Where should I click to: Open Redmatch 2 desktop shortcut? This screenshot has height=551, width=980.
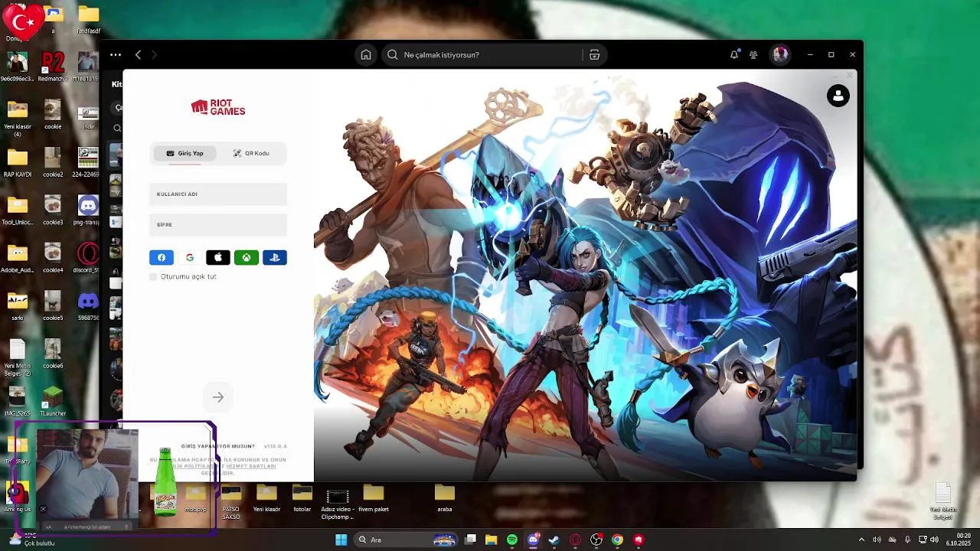click(53, 67)
